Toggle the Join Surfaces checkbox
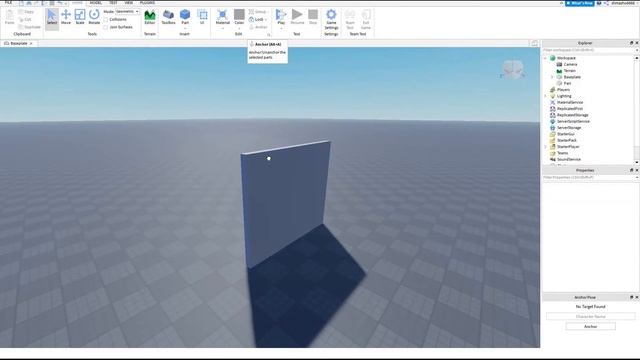 click(106, 27)
